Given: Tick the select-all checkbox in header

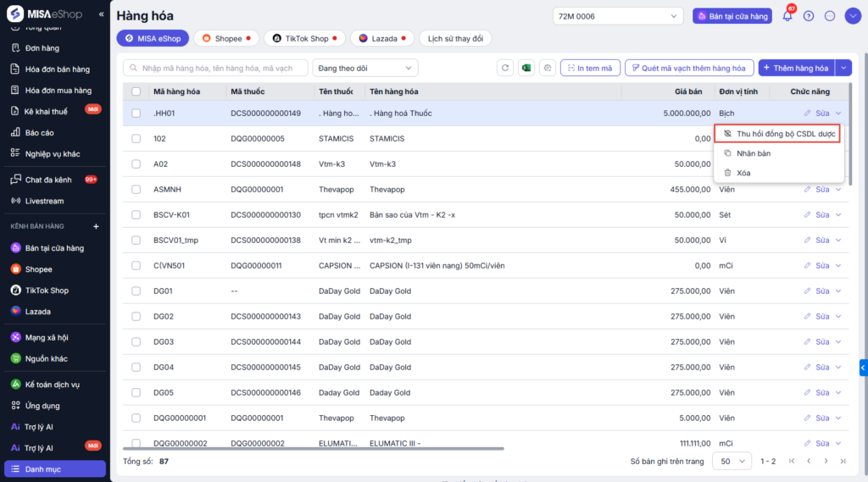Looking at the screenshot, I should (x=136, y=91).
